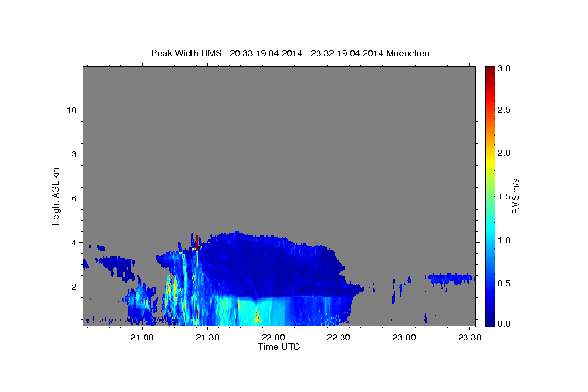Click the colorbar value 3.0
The height and width of the screenshot is (392, 588).
tap(504, 68)
